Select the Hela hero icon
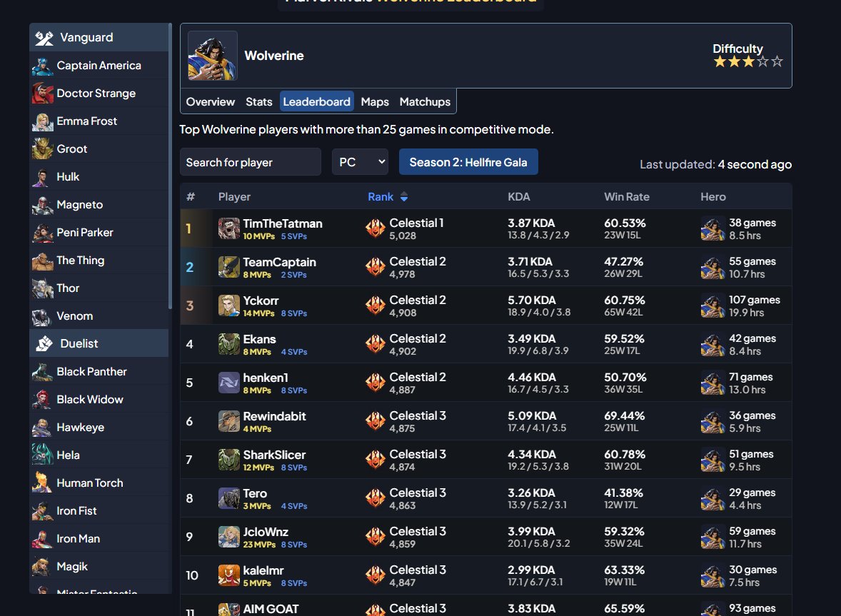This screenshot has width=841, height=616. (42, 455)
